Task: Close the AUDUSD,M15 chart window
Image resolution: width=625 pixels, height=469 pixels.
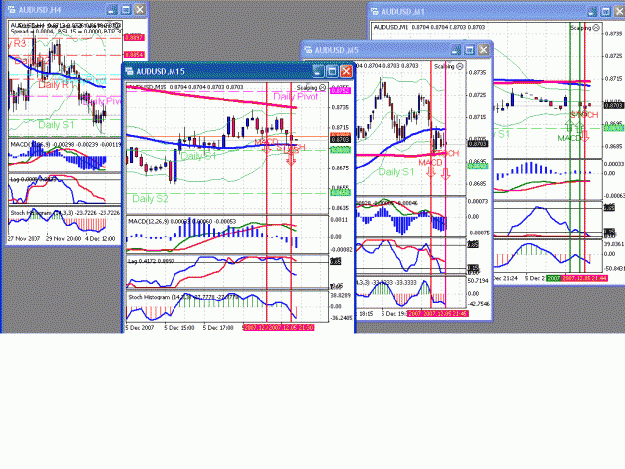Action: 346,71
